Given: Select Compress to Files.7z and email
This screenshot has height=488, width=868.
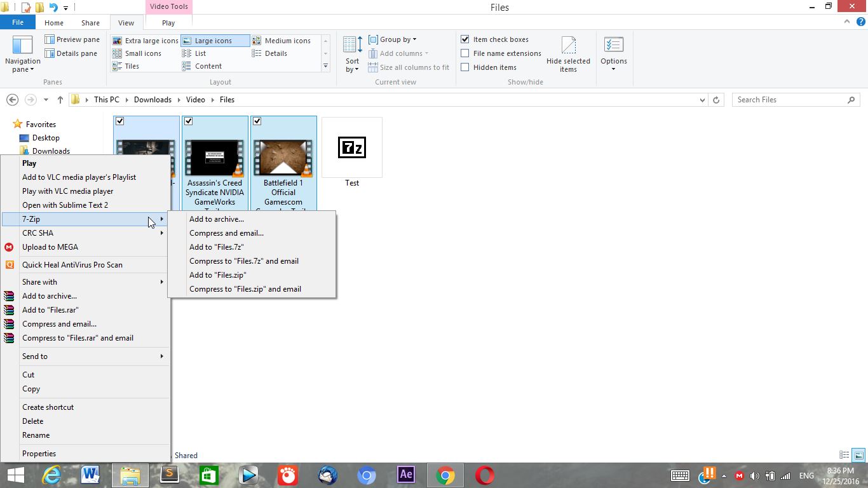Looking at the screenshot, I should point(244,261).
